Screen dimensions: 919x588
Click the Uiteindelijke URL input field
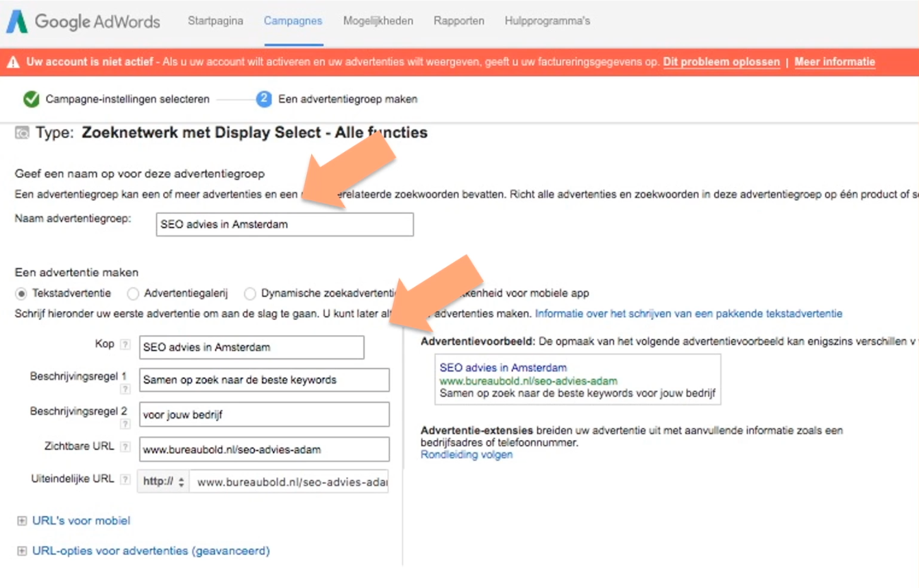tap(289, 482)
